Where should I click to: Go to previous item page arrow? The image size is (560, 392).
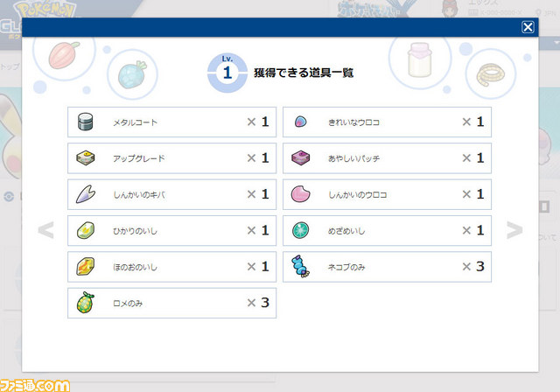45,230
